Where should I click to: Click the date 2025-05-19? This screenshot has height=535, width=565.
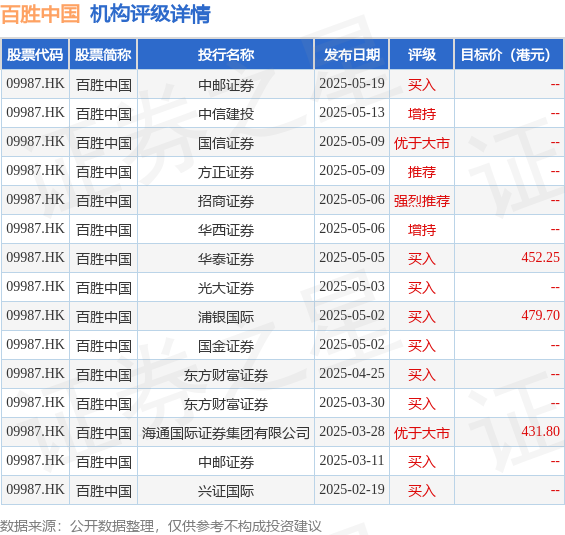(x=352, y=84)
